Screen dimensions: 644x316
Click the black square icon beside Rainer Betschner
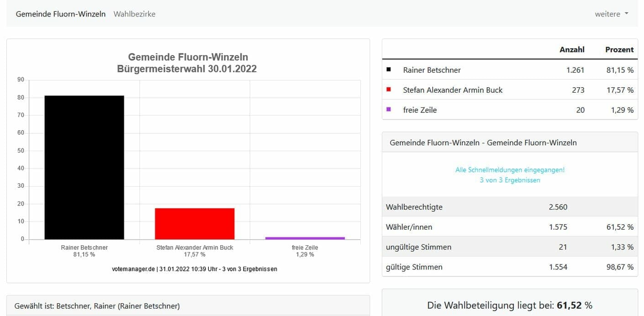[389, 70]
